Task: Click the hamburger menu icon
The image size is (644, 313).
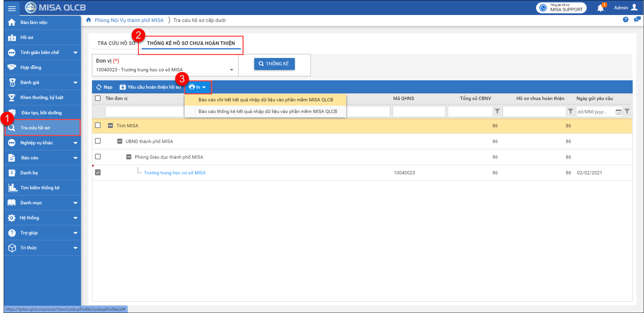Action: click(12, 8)
